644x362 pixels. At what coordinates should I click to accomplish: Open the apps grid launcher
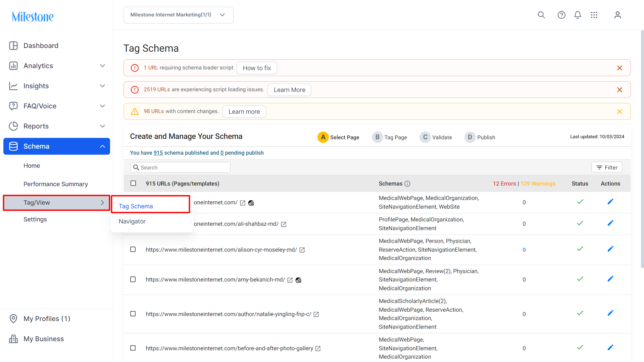[x=594, y=15]
